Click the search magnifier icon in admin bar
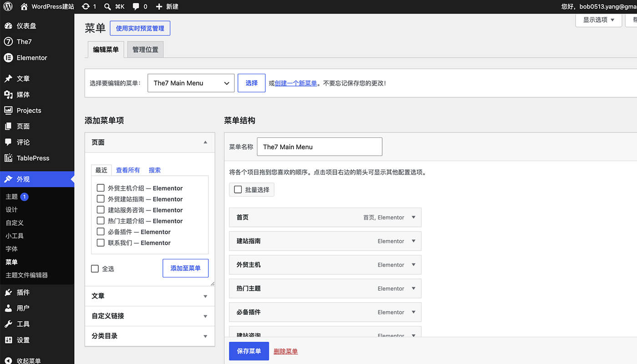The height and width of the screenshot is (364, 637). [107, 6]
